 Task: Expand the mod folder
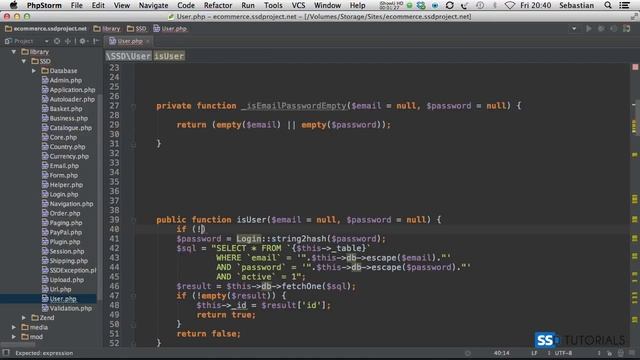14,337
